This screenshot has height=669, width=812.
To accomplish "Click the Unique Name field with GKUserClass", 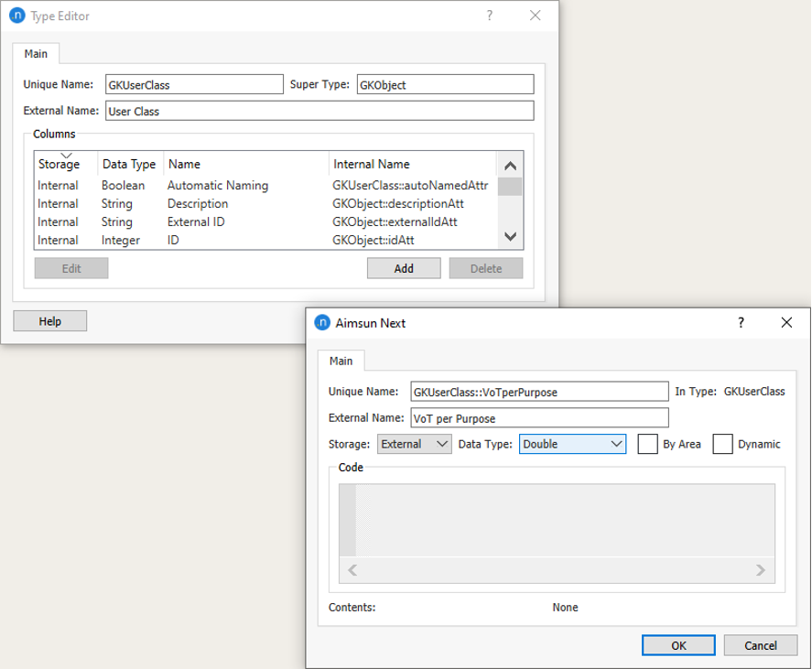I will [x=194, y=84].
